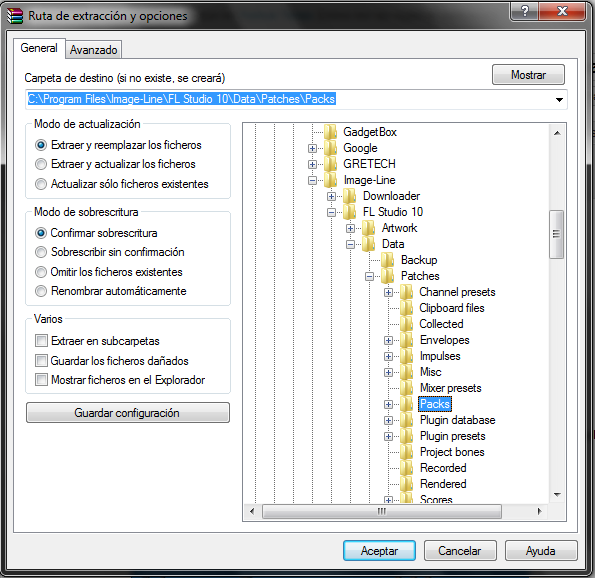Screen dimensions: 595x578
Task: Collapse the FL Studio 10 tree node
Action: (331, 213)
